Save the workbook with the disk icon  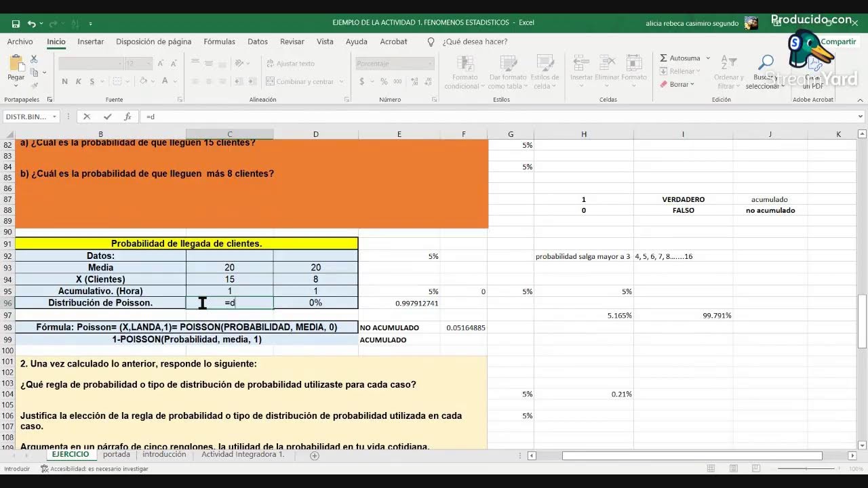coord(16,24)
